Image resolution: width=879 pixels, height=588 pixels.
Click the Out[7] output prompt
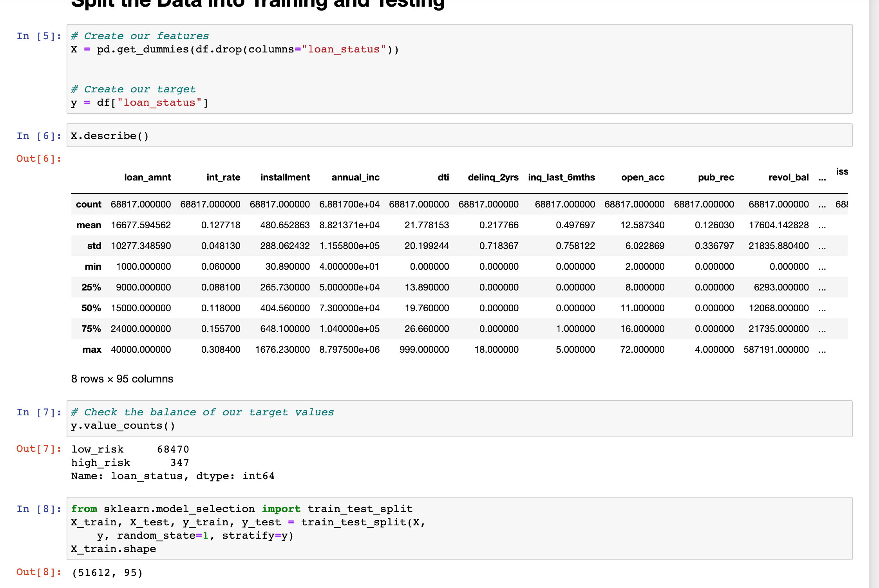click(39, 449)
